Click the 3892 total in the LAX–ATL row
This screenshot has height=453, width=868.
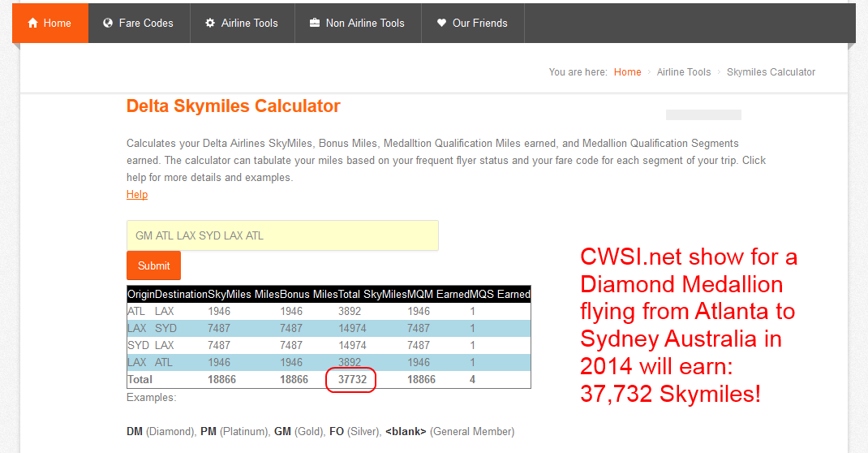[350, 362]
